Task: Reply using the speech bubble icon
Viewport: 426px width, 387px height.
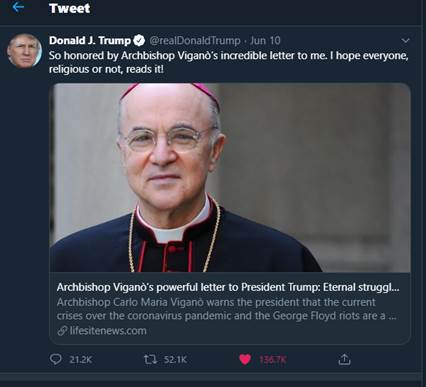Action: [x=56, y=359]
